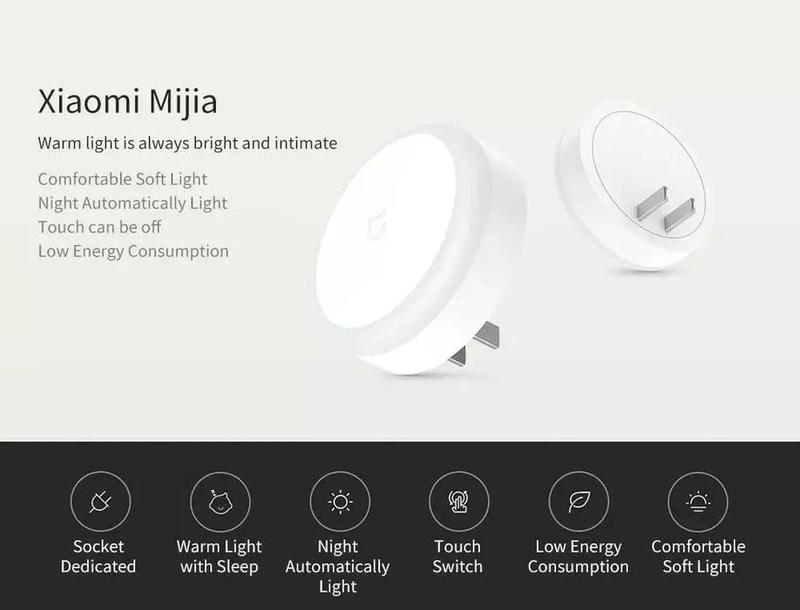Click the Low Energy Consumption leaf icon
This screenshot has width=800, height=610.
[x=579, y=501]
